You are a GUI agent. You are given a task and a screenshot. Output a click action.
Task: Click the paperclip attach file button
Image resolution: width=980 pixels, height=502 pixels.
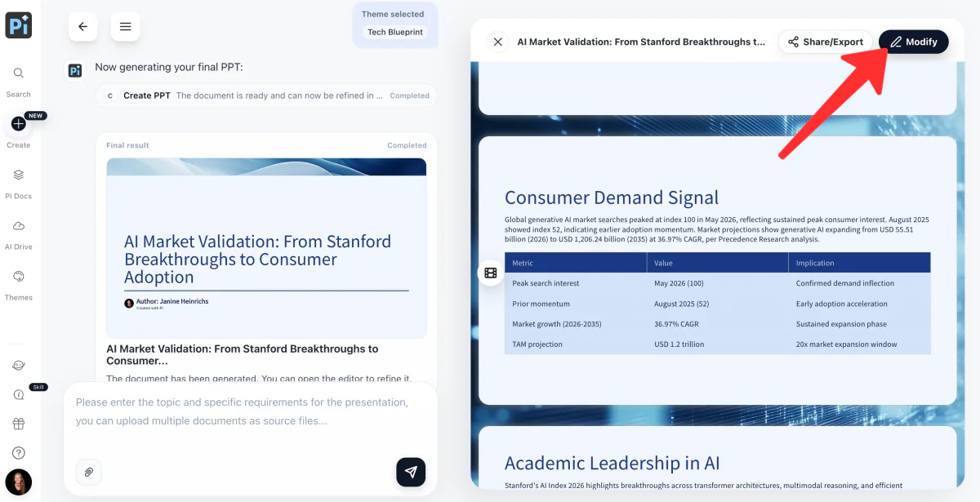[x=88, y=472]
